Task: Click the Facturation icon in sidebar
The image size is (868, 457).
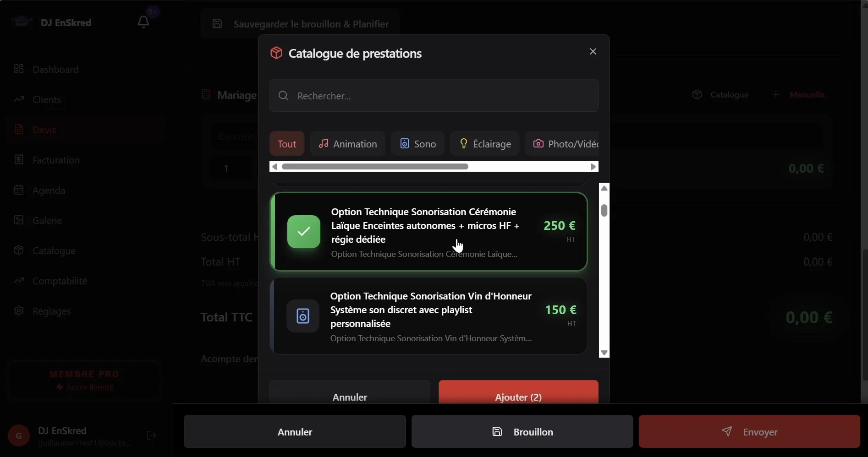Action: click(x=19, y=160)
